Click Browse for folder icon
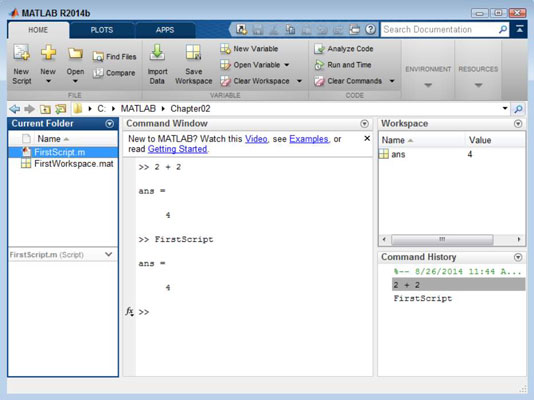 pyautogui.click(x=61, y=109)
